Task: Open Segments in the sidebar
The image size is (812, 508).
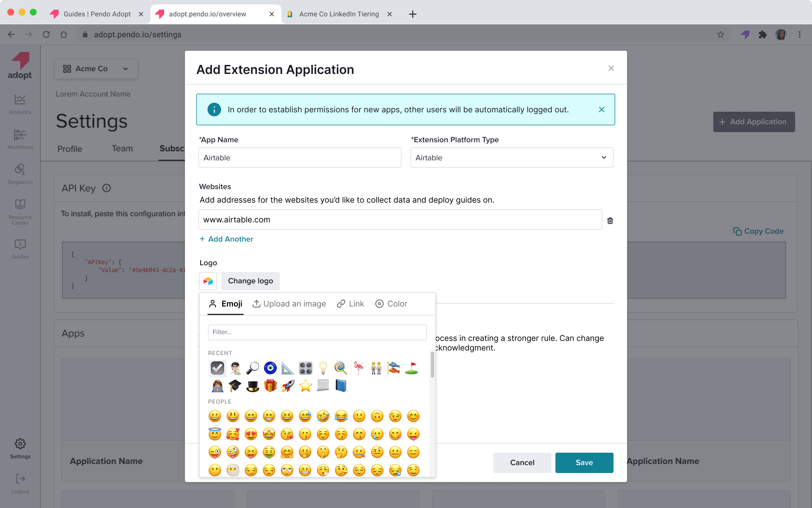Action: (20, 174)
